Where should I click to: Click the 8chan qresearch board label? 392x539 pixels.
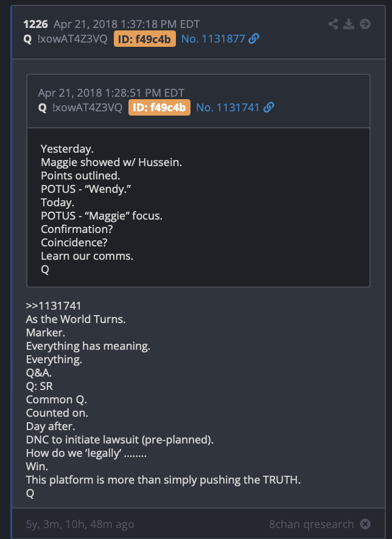click(311, 524)
